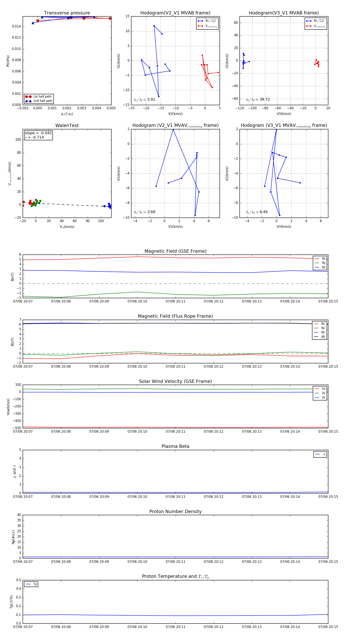Click the 'Vx' legend entry
This screenshot has width=351, height=644.
[x=320, y=389]
